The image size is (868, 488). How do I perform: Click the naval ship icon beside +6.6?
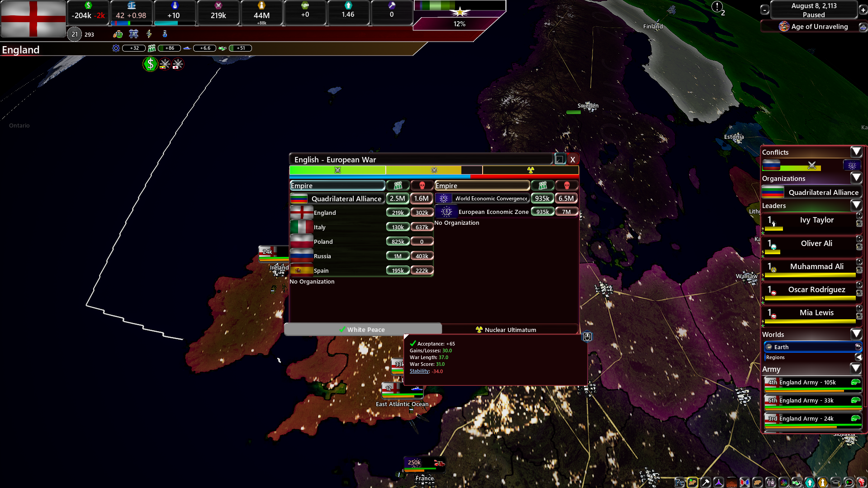pyautogui.click(x=187, y=48)
